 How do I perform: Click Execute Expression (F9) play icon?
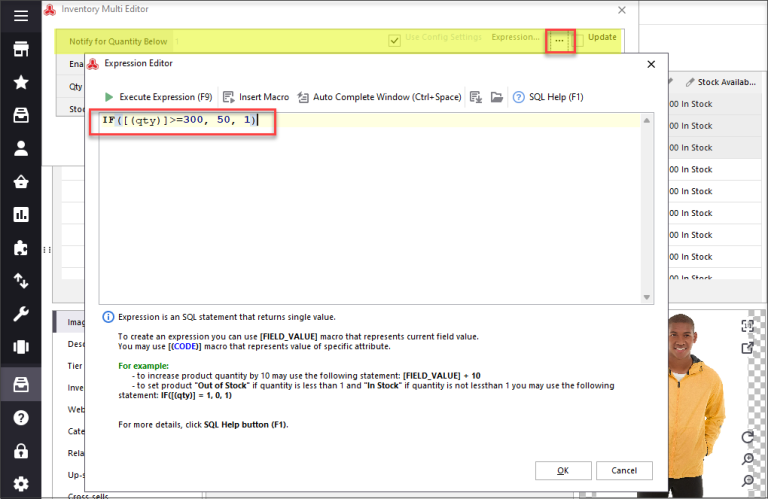tap(109, 97)
